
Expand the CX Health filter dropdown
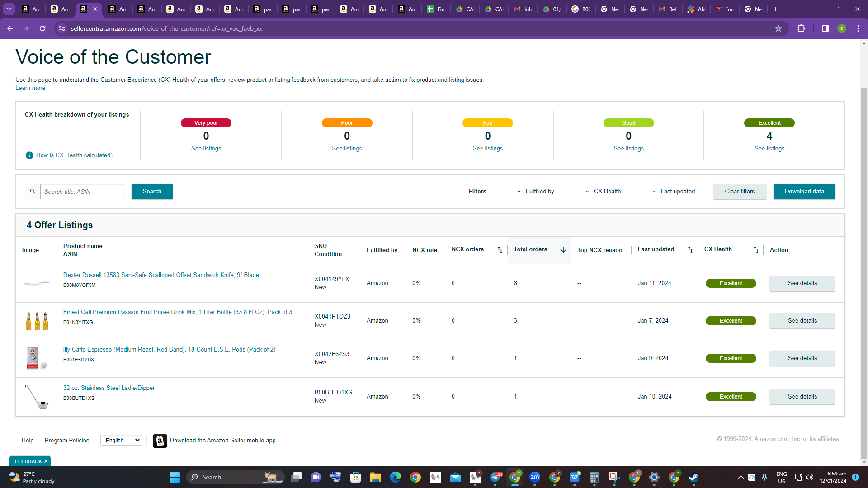tap(604, 192)
